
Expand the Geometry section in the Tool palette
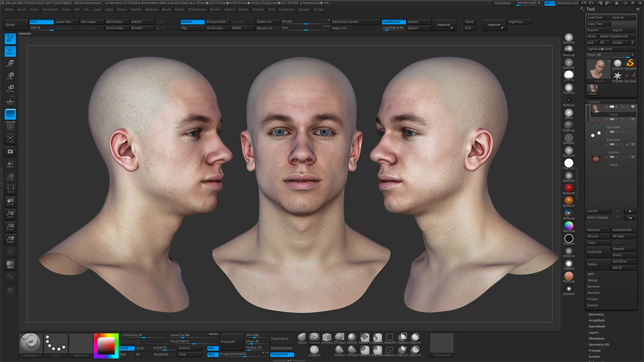click(x=596, y=314)
